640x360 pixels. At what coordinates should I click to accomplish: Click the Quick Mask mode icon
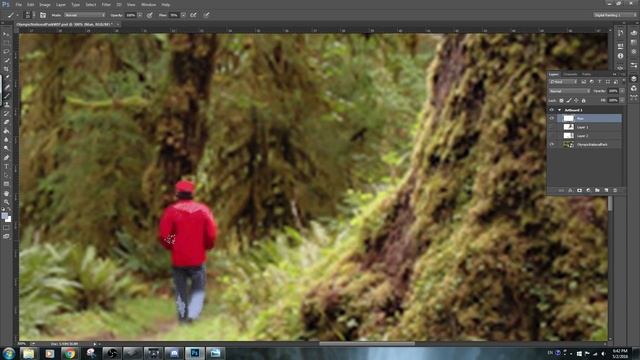[6, 228]
